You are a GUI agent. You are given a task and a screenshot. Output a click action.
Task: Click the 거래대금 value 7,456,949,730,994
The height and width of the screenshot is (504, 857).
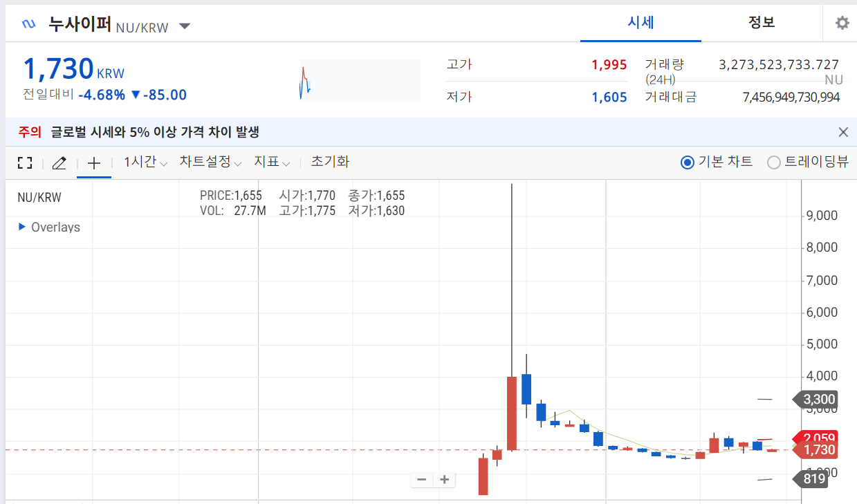pyautogui.click(x=791, y=97)
